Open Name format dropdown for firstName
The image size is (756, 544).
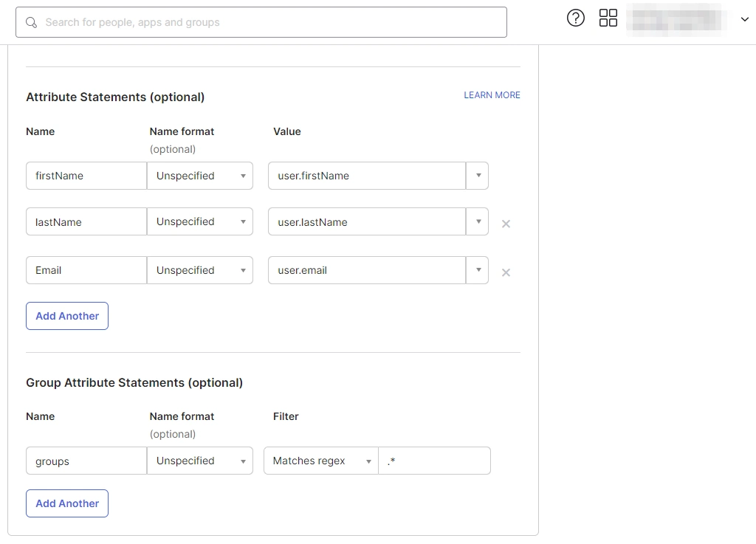coord(200,176)
